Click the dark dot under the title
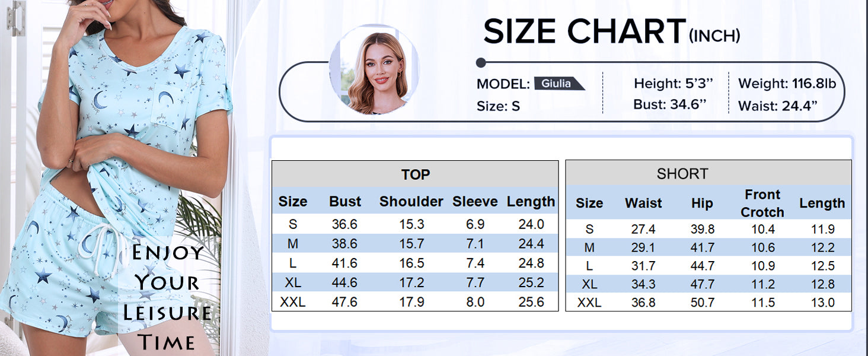This screenshot has width=868, height=356. (481, 62)
